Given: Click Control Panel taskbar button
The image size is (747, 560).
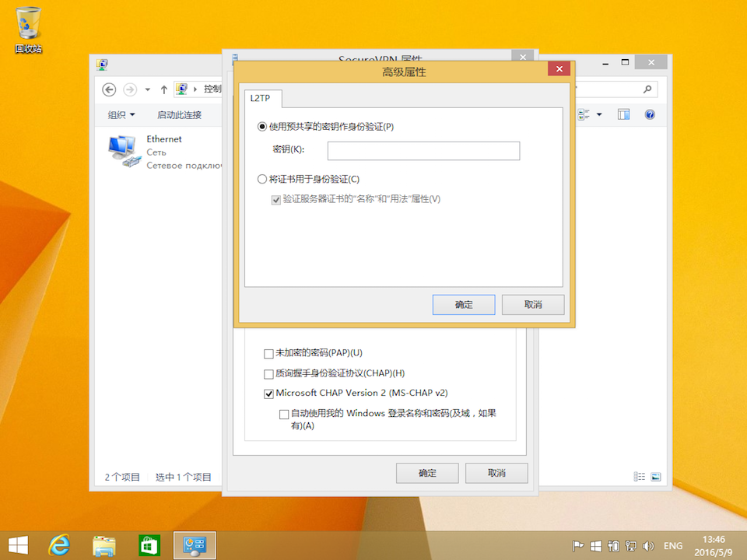Looking at the screenshot, I should 195,545.
